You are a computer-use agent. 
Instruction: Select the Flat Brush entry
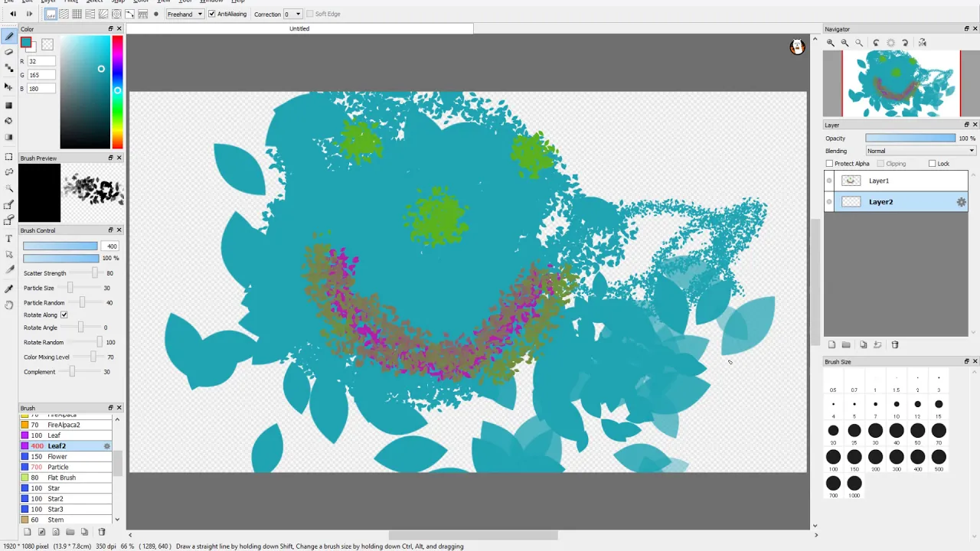click(x=66, y=478)
